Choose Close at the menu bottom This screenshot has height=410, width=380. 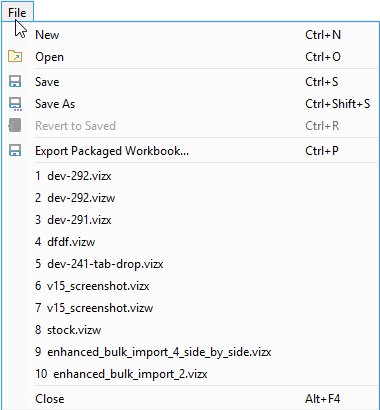[x=190, y=399]
